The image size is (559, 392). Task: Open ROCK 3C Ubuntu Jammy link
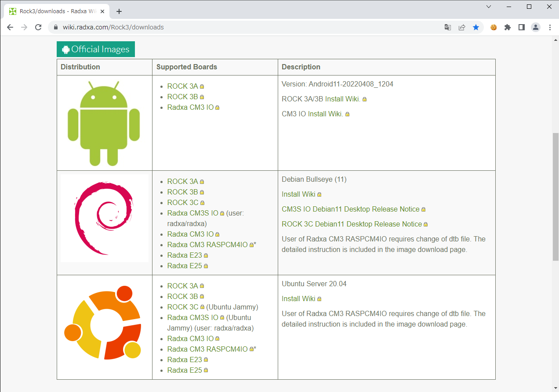[x=183, y=307]
